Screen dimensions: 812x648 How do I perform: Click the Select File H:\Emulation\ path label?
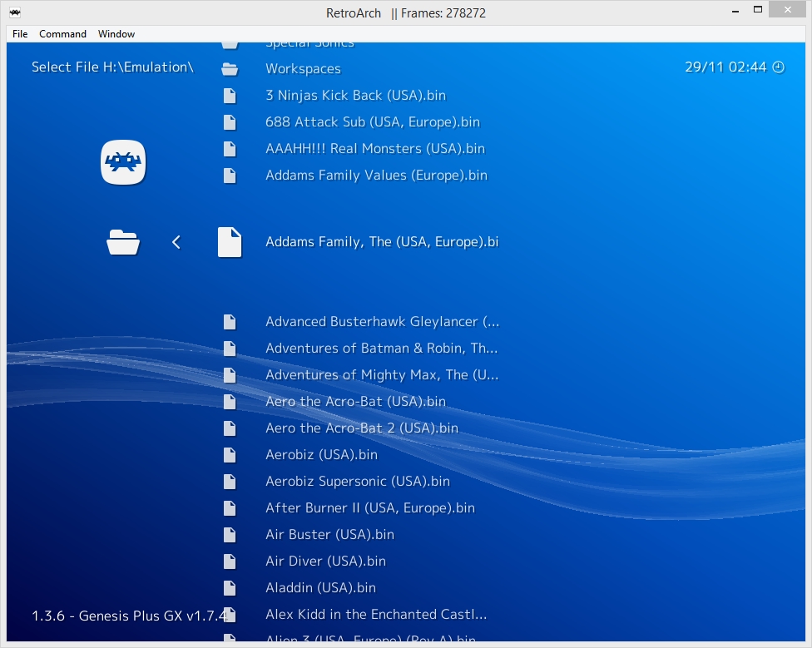(112, 67)
